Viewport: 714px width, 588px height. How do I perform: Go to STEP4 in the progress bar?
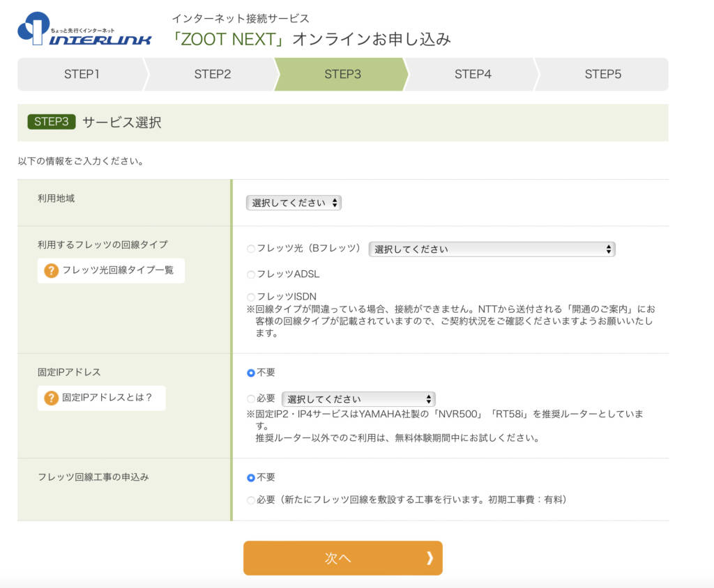tap(473, 74)
